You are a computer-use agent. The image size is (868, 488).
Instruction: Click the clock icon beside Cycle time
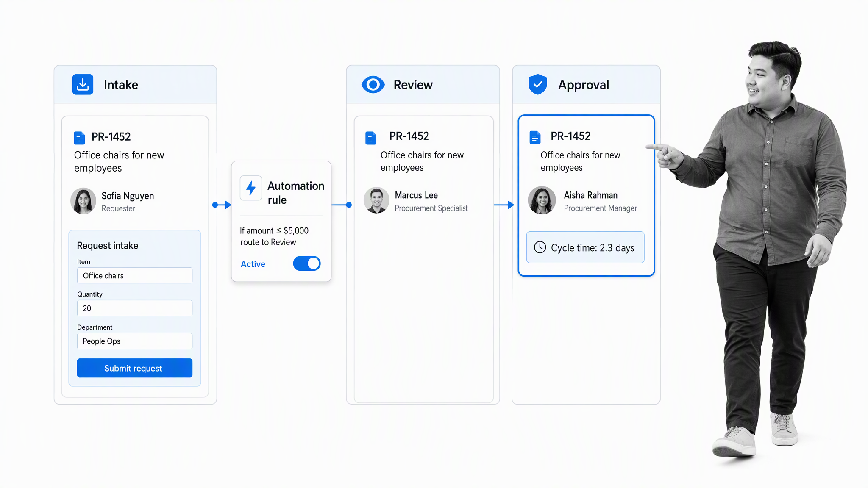[540, 247]
